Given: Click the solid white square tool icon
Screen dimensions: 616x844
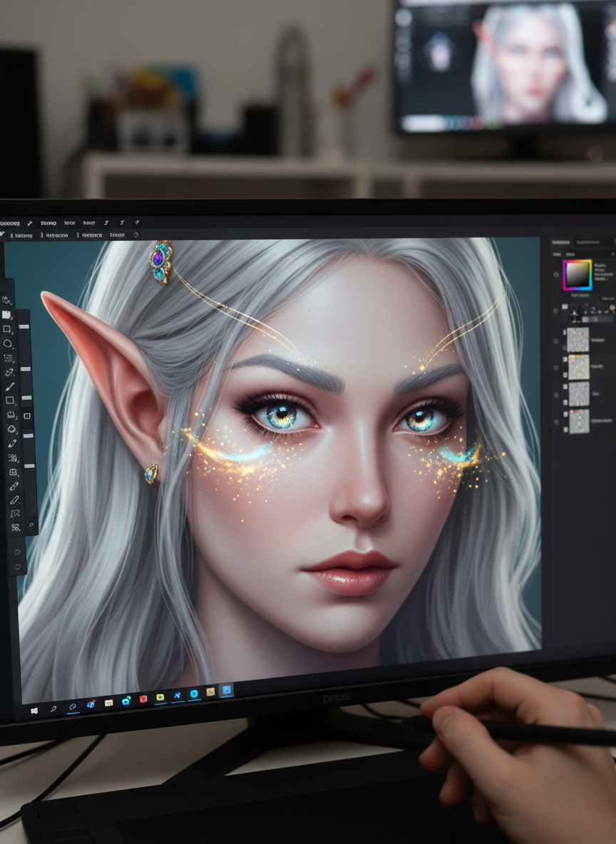Looking at the screenshot, I should pos(7,314).
